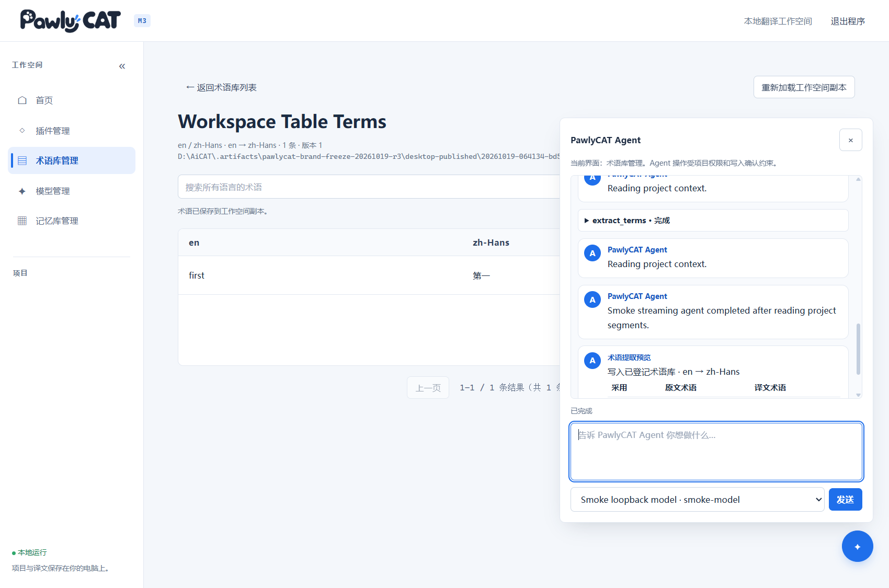Image resolution: width=889 pixels, height=588 pixels.
Task: Click the sparkle icon beside 模型管理
Action: (22, 191)
